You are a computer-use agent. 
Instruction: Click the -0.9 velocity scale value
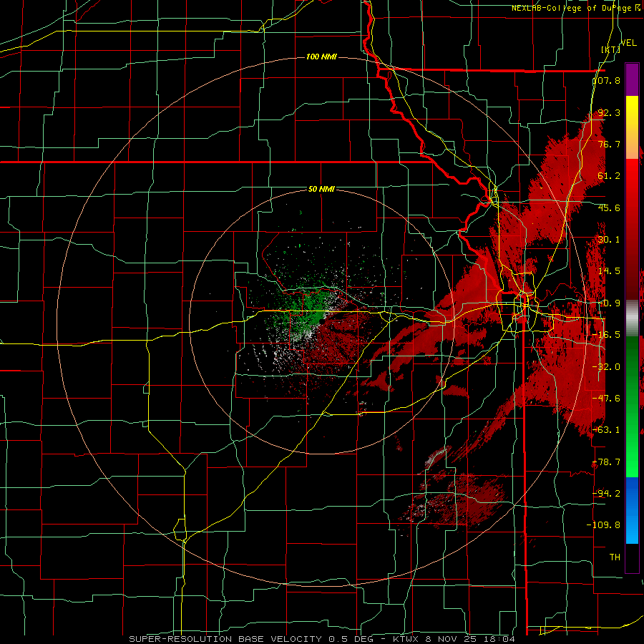609,303
